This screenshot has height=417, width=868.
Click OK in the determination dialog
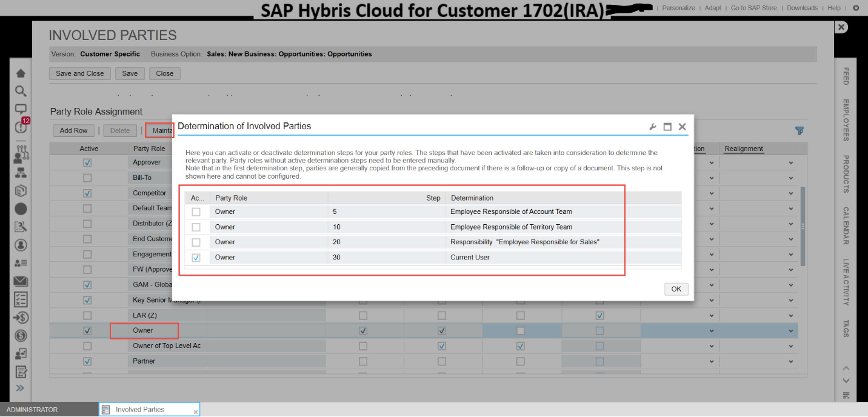[676, 289]
